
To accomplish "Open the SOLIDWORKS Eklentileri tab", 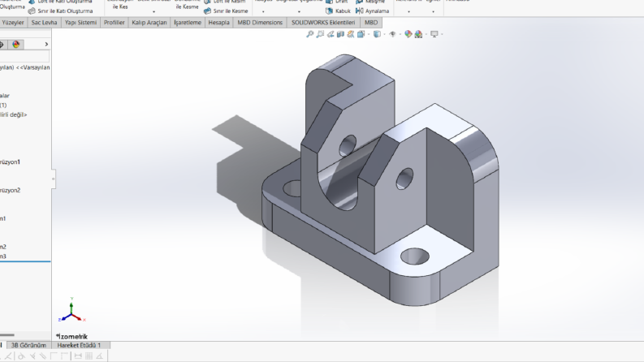I will pos(323,23).
